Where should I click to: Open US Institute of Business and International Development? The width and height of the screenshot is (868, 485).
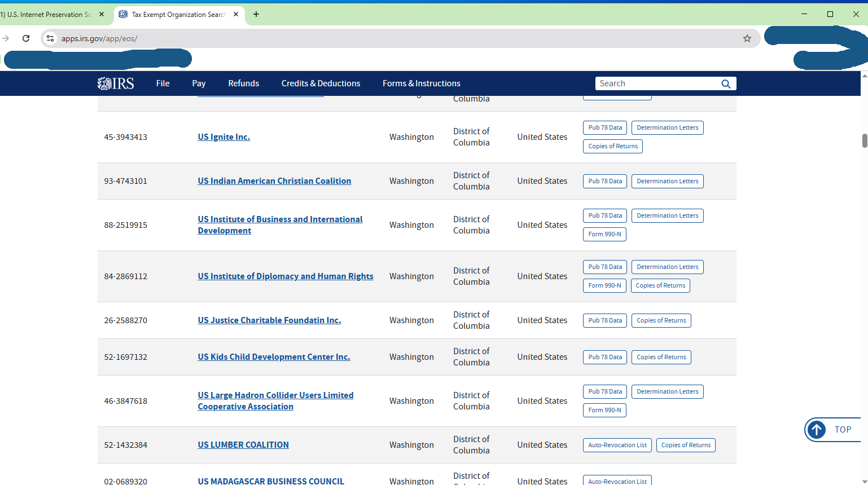coord(280,225)
